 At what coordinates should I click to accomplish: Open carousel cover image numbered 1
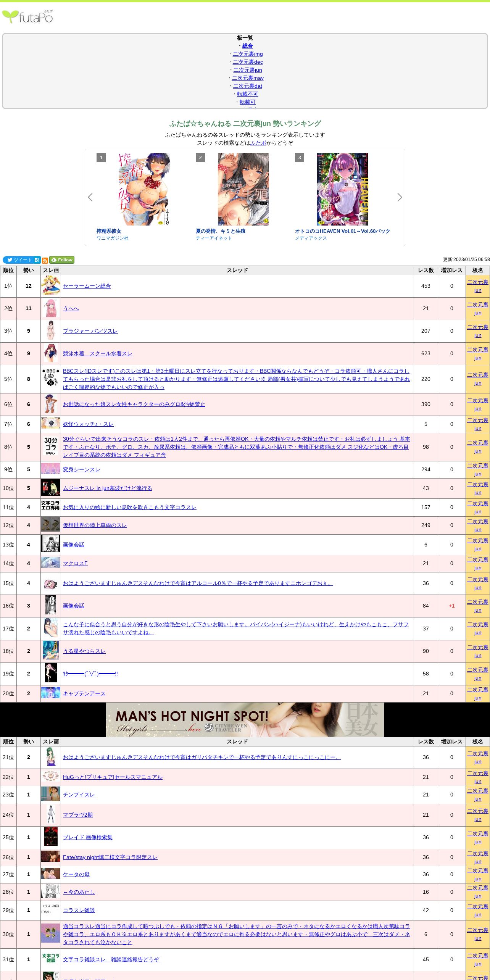tap(144, 189)
